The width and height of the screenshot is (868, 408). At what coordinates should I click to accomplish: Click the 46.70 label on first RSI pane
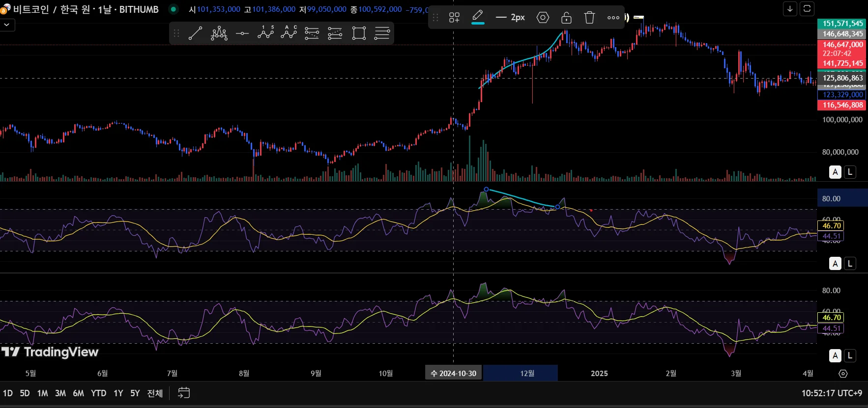point(831,226)
